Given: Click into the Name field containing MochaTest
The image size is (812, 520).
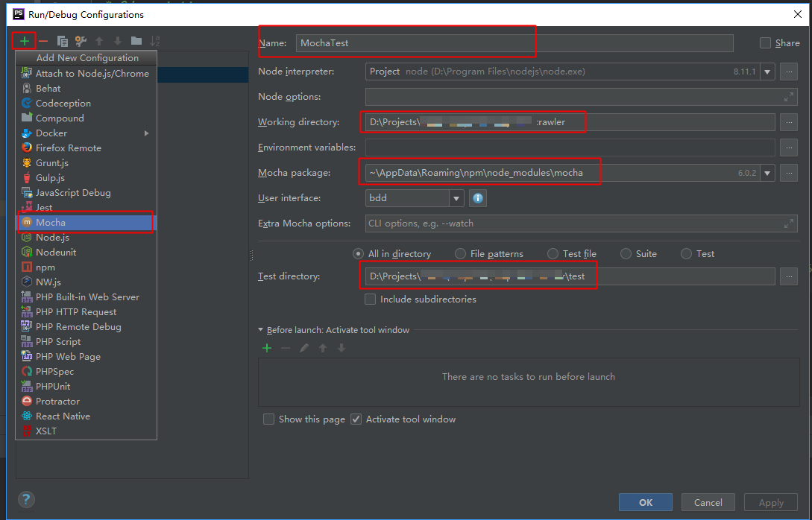Looking at the screenshot, I should click(x=514, y=43).
